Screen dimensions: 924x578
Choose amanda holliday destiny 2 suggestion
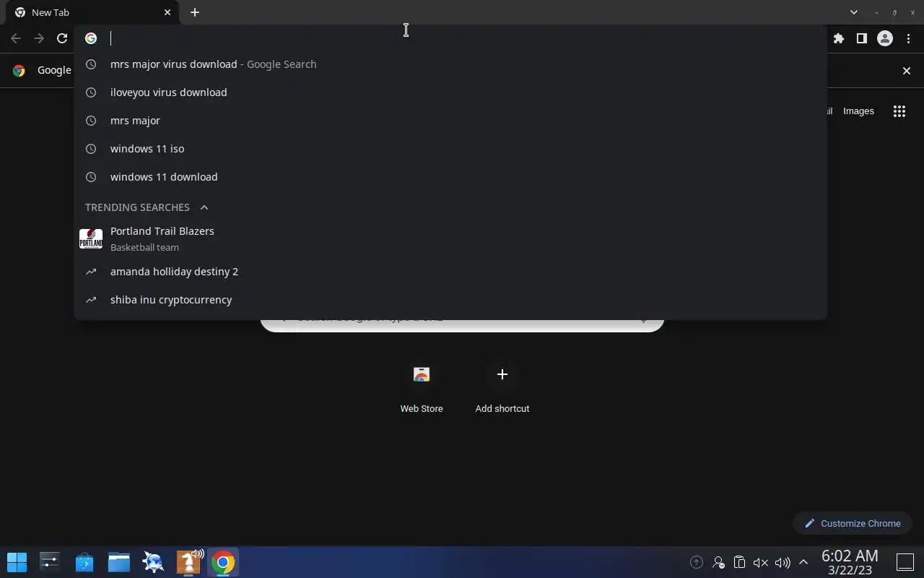tap(450, 272)
